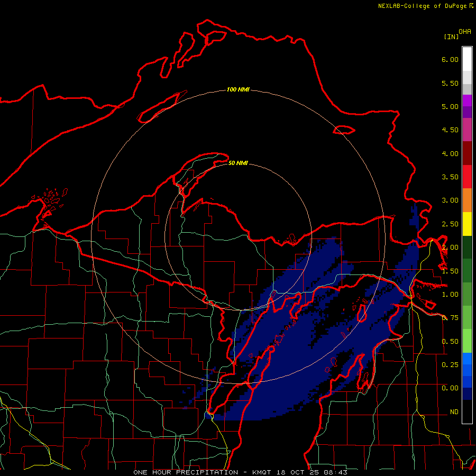This screenshot has width=476, height=476.
Task: Select the 0.00 legend value
Action: click(x=450, y=388)
